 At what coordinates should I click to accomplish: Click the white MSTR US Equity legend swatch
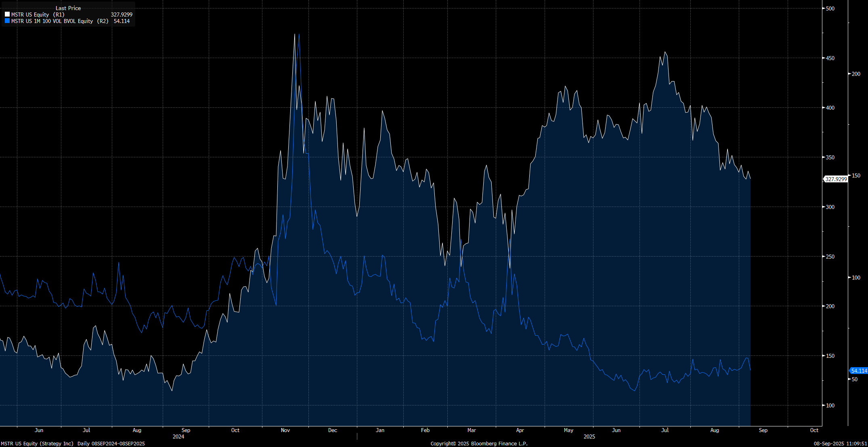pos(7,15)
